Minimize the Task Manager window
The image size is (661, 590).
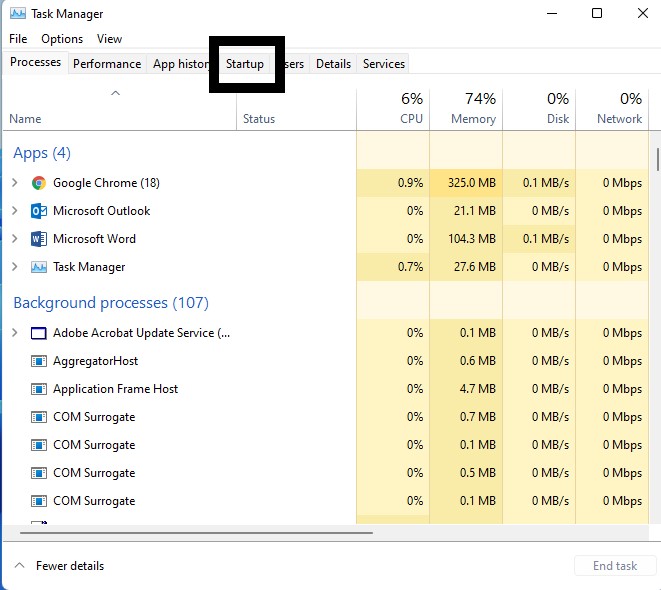pos(552,13)
